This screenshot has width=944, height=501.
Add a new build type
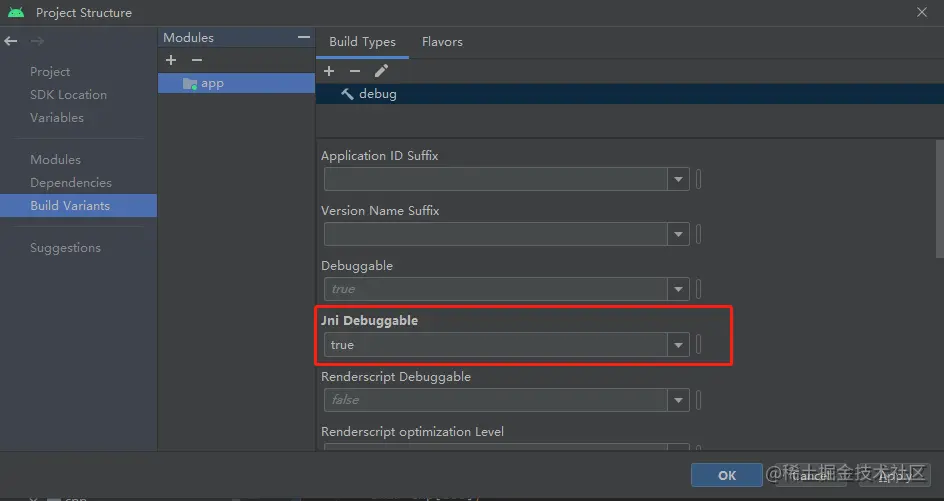(x=329, y=71)
